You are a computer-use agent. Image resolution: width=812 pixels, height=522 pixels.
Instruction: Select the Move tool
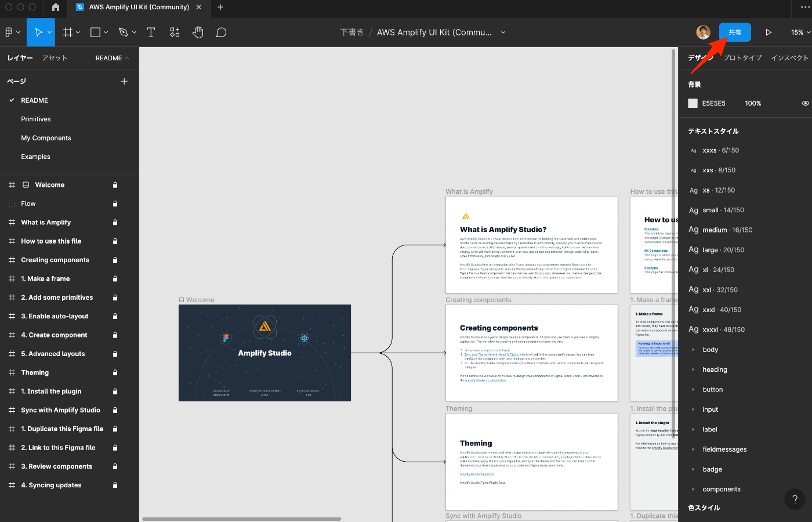38,32
